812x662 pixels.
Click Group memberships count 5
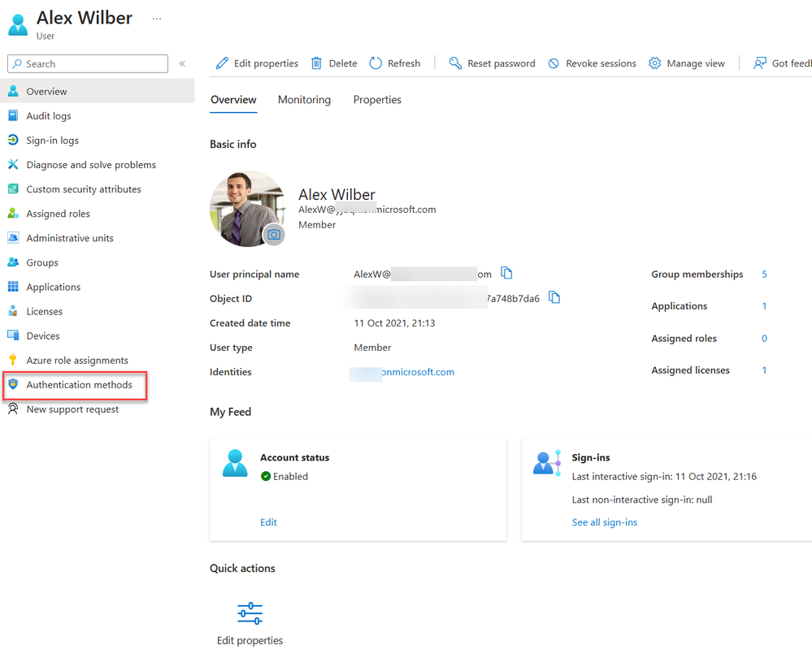[764, 275]
